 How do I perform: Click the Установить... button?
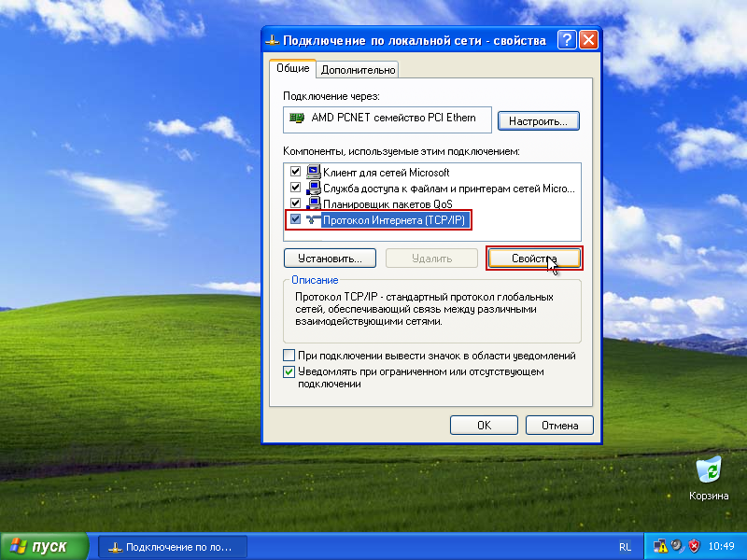(x=330, y=259)
